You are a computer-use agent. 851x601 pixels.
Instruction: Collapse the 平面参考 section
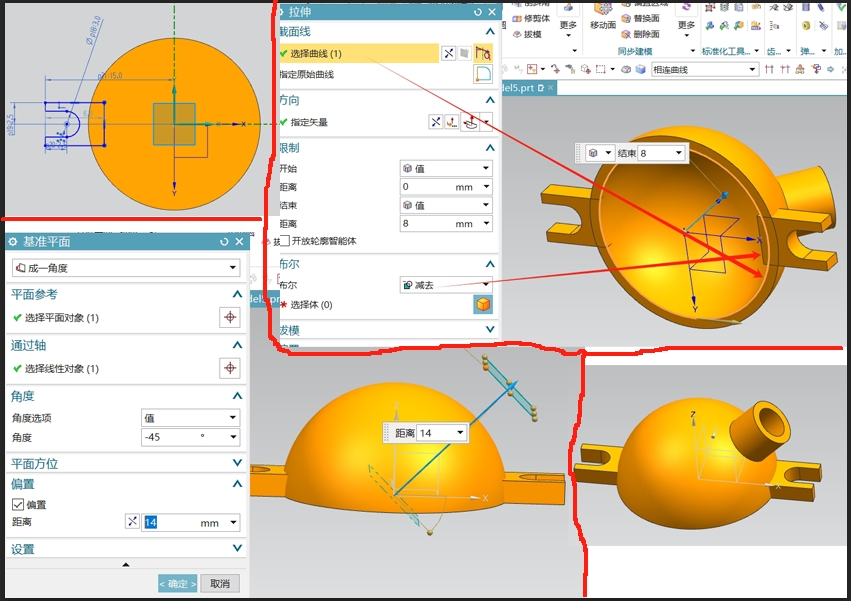click(237, 294)
